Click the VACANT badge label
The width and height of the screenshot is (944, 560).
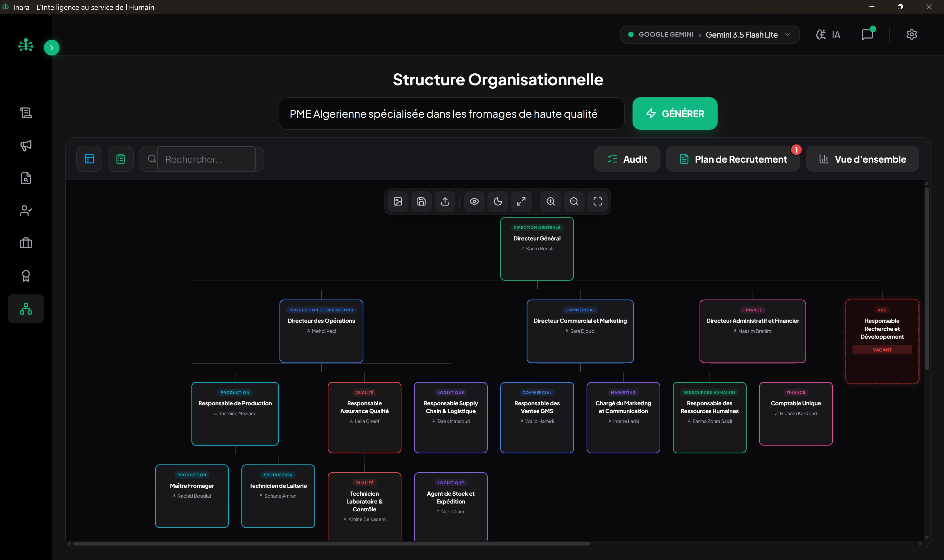(882, 350)
